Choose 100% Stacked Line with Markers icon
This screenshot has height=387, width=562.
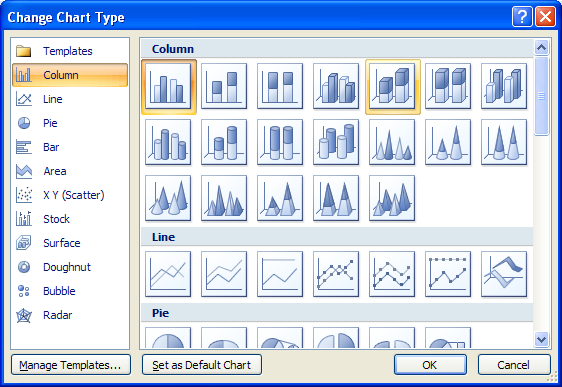tap(448, 274)
